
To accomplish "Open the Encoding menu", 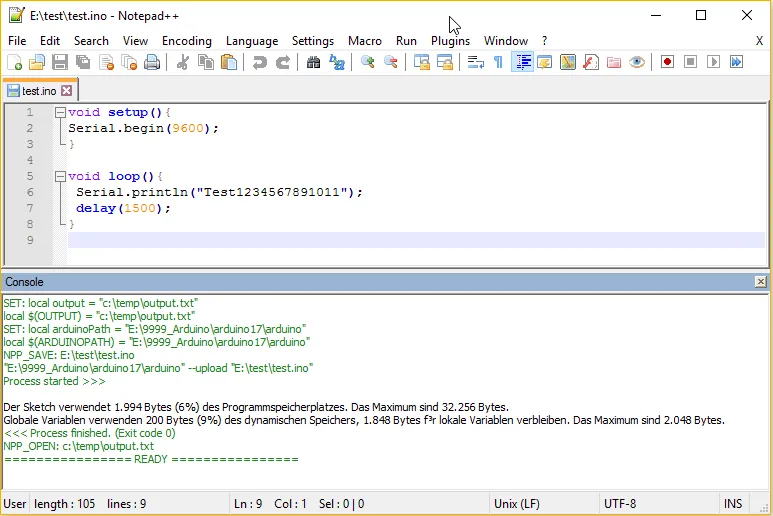I will pos(186,41).
